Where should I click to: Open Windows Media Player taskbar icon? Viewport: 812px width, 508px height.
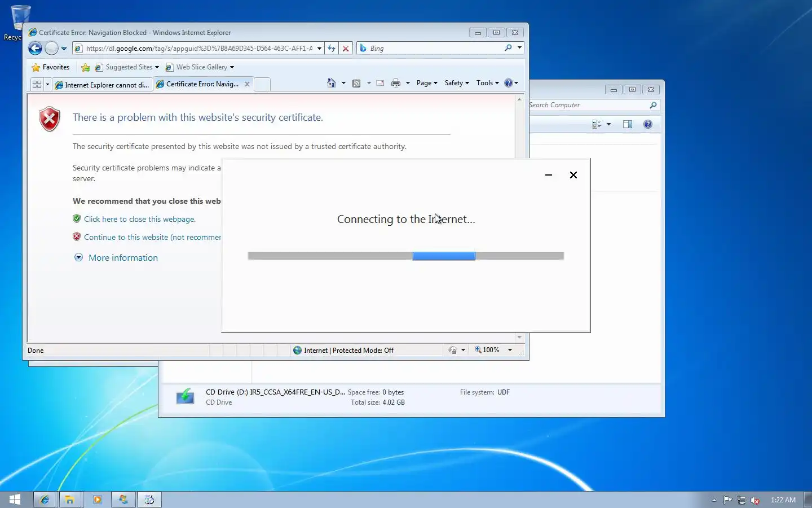[97, 500]
